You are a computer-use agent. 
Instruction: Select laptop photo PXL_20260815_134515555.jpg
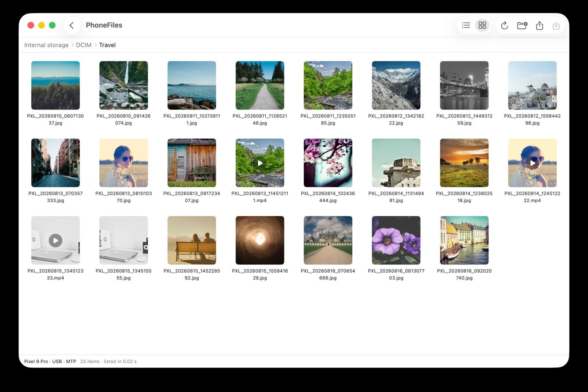[x=123, y=240]
